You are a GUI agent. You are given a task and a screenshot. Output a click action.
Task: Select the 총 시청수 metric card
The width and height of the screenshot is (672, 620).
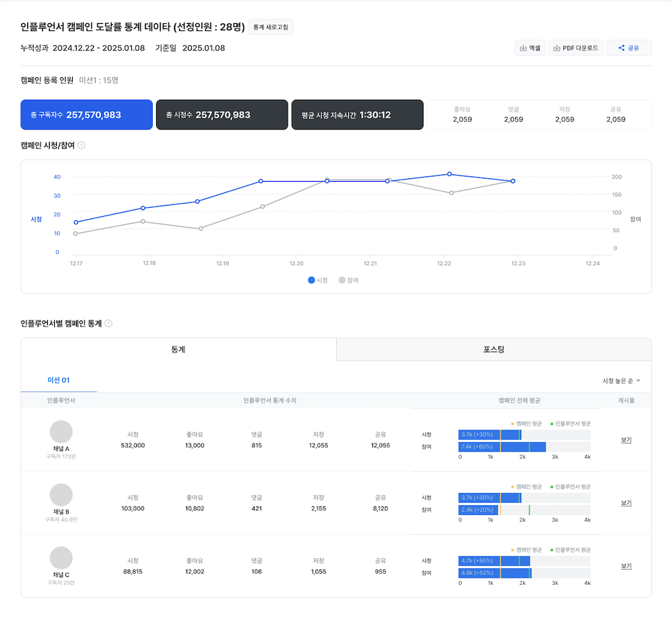222,115
